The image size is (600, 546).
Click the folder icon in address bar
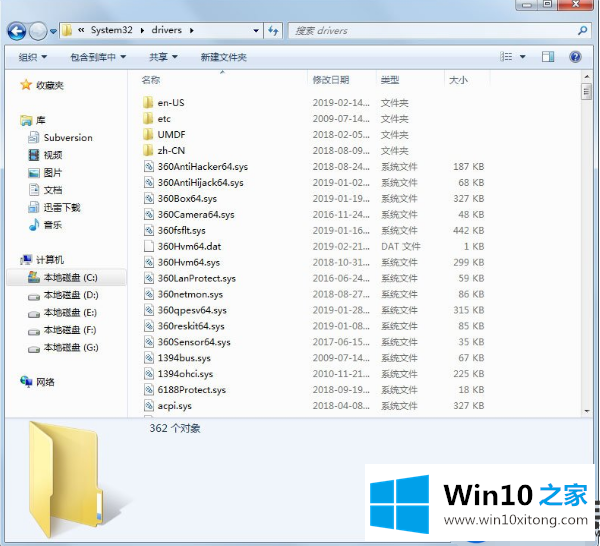[67, 30]
